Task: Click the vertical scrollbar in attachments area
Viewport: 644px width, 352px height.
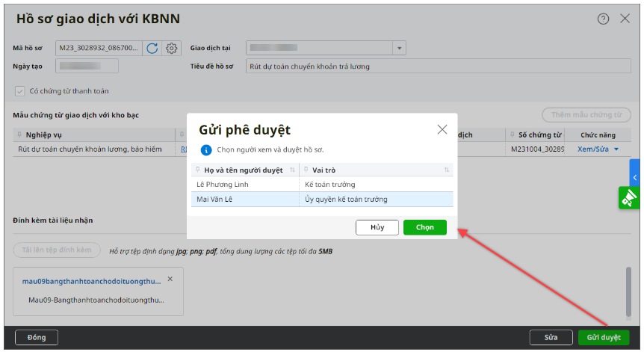Action: [628, 291]
